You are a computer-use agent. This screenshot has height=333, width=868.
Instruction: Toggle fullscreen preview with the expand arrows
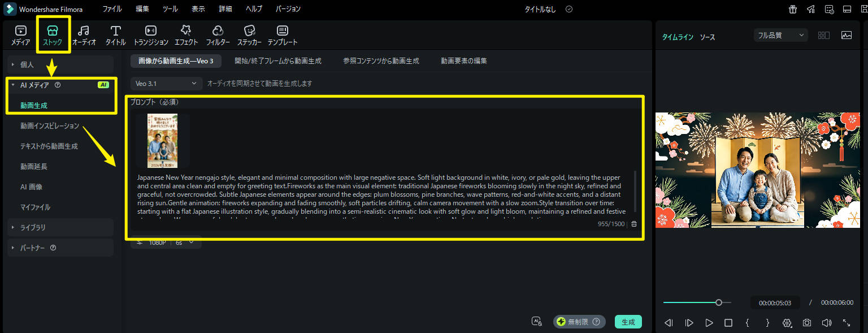tap(847, 323)
